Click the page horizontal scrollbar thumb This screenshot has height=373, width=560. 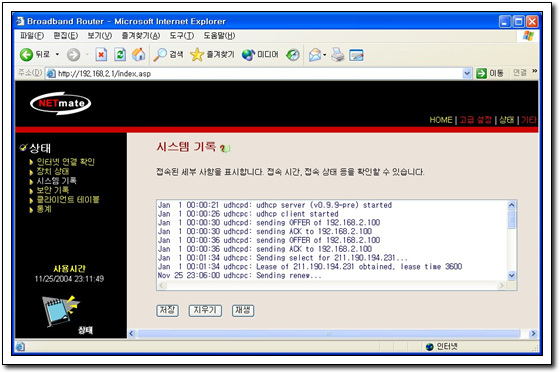click(x=329, y=334)
